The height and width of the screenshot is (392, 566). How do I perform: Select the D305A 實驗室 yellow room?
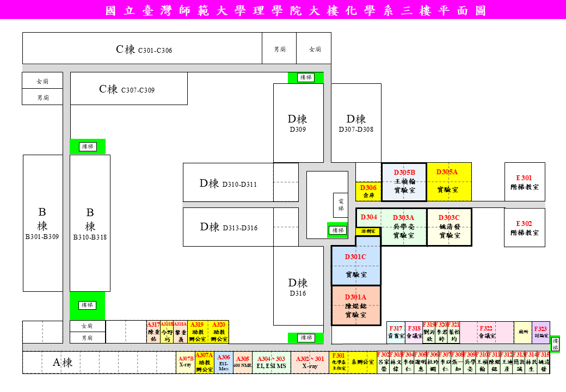pyautogui.click(x=450, y=181)
